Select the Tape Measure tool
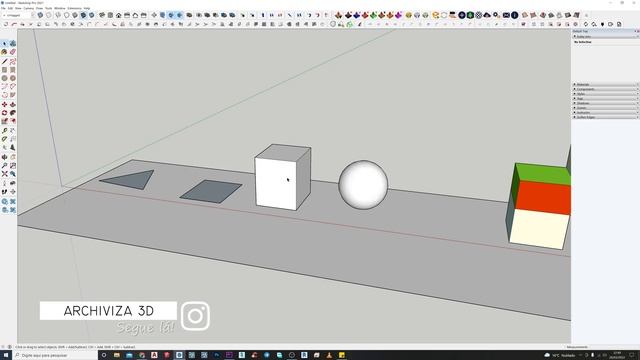640x360 pixels. [4, 131]
